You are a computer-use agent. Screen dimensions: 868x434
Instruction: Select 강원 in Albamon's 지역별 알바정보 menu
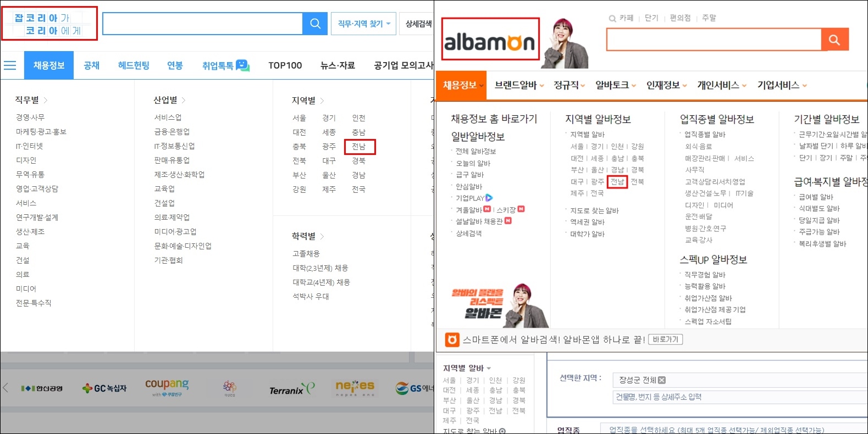[637, 147]
